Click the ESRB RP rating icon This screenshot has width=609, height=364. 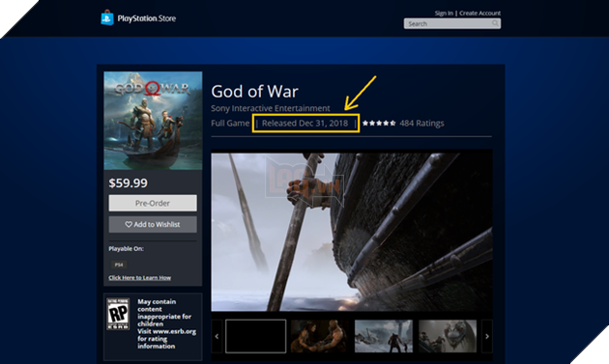tap(118, 314)
